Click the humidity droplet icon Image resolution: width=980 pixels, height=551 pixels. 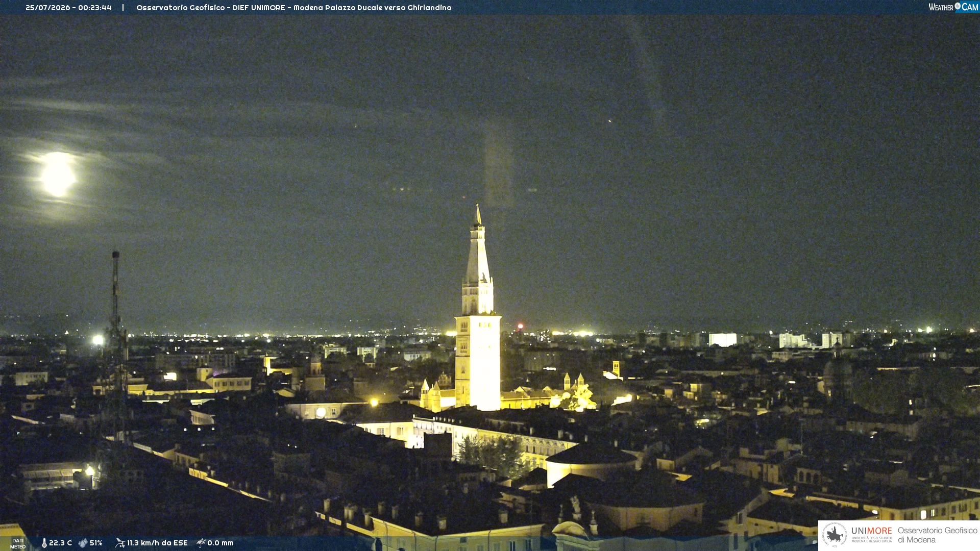(x=83, y=543)
